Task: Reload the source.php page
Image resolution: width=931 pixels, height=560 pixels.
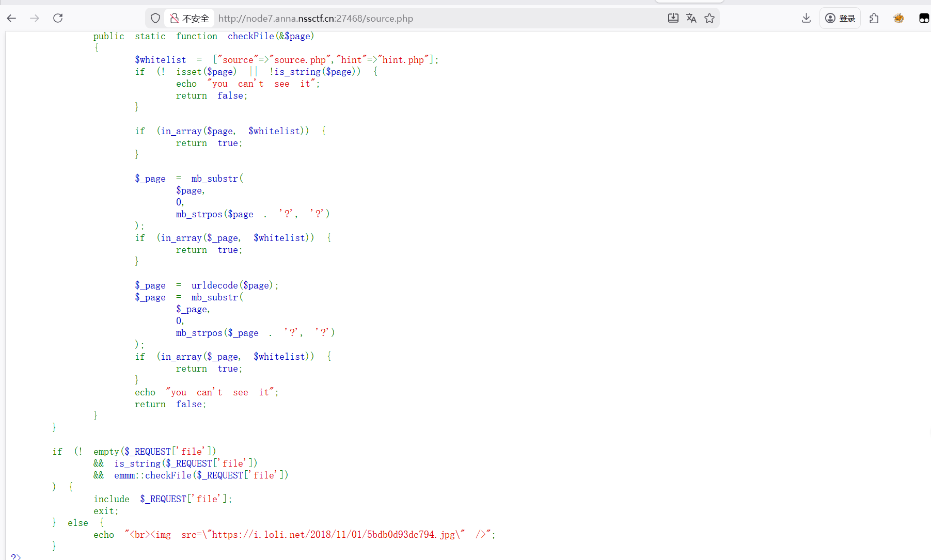Action: pyautogui.click(x=58, y=19)
